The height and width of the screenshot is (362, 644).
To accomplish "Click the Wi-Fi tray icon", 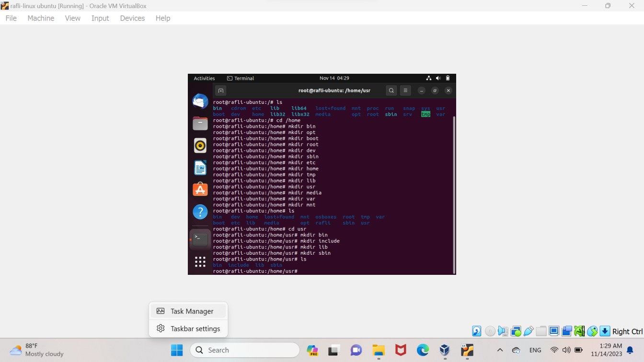I will 554,350.
